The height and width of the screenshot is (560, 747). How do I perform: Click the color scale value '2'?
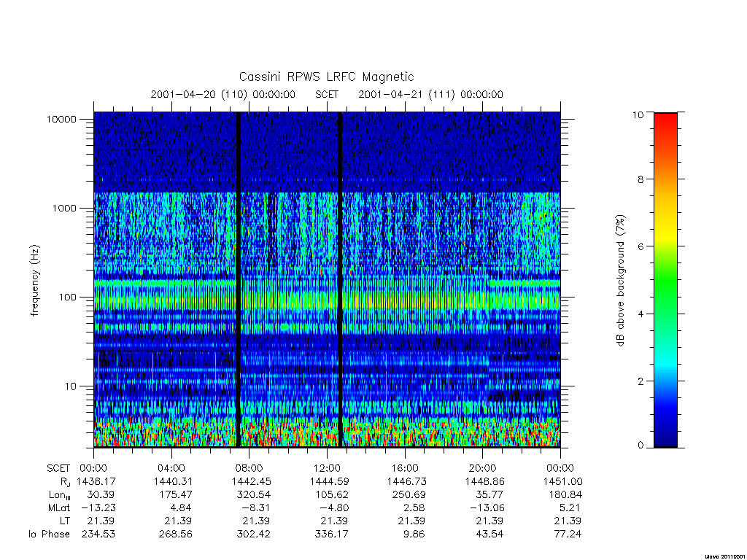(x=641, y=381)
